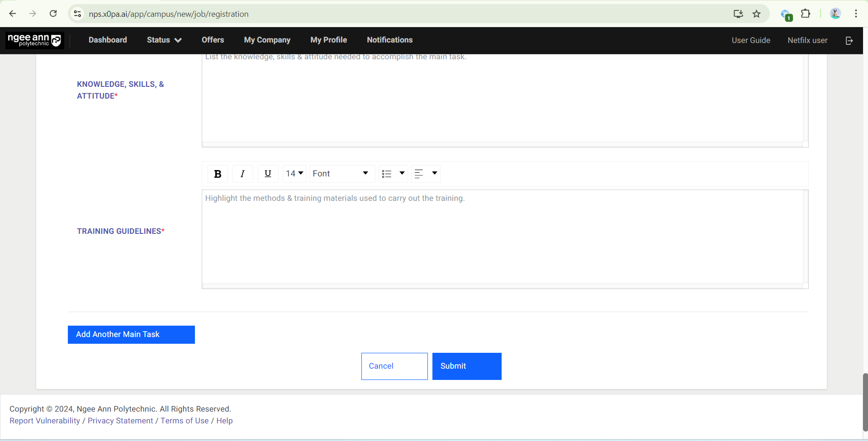The width and height of the screenshot is (868, 441).
Task: Open the font size 14 dropdown
Action: [294, 174]
